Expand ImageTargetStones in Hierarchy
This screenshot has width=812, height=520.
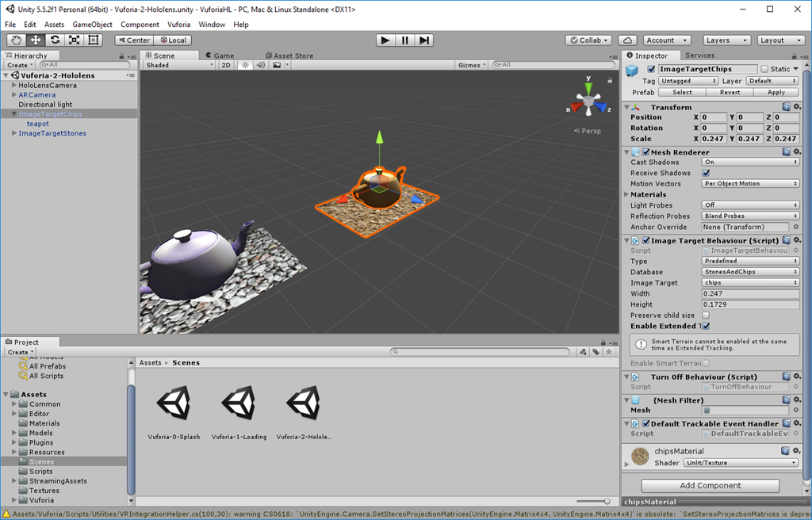(x=14, y=133)
